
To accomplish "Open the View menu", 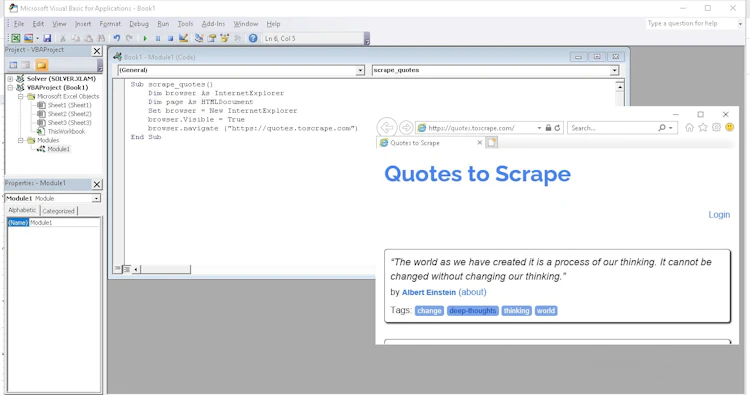I will (x=59, y=24).
